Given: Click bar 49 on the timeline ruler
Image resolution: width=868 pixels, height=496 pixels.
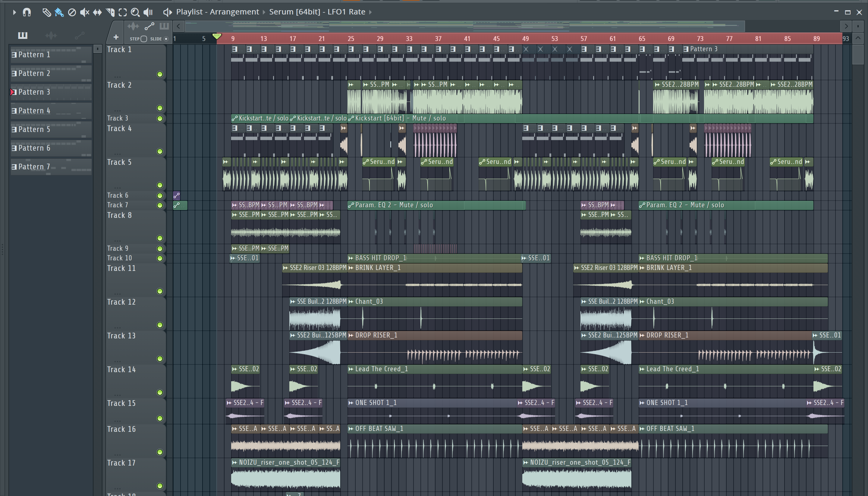Looking at the screenshot, I should [526, 39].
